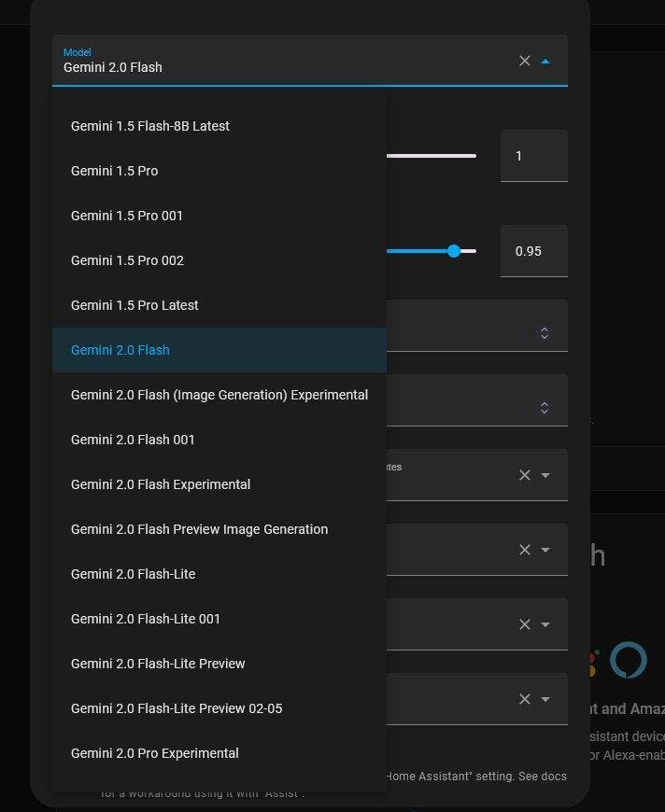Screen dimensions: 665x812
Task: Click the blue slider handle near 0.95
Action: pos(454,251)
